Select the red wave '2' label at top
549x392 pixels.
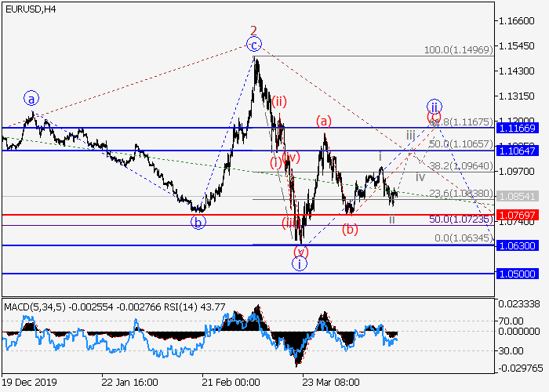pyautogui.click(x=253, y=31)
